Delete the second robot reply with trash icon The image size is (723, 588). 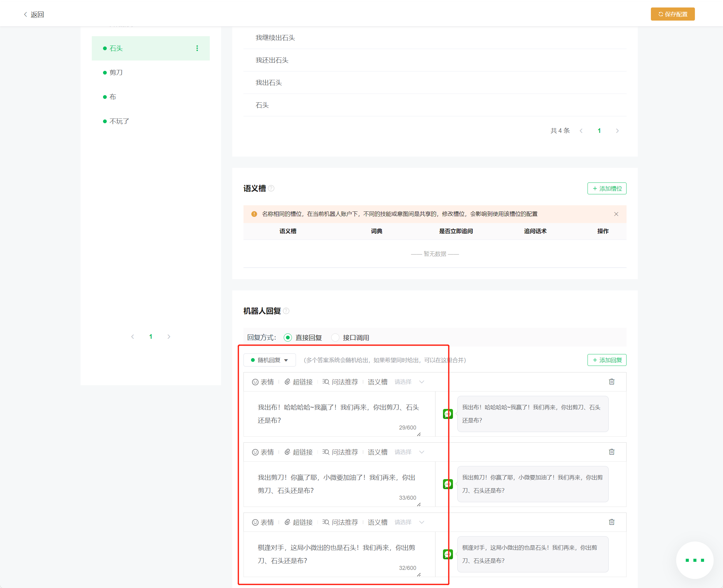[612, 452]
